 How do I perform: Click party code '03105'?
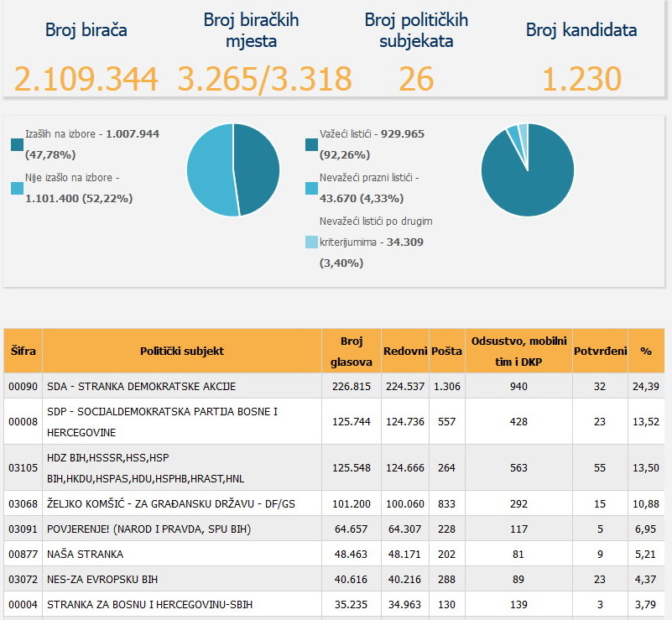(23, 468)
